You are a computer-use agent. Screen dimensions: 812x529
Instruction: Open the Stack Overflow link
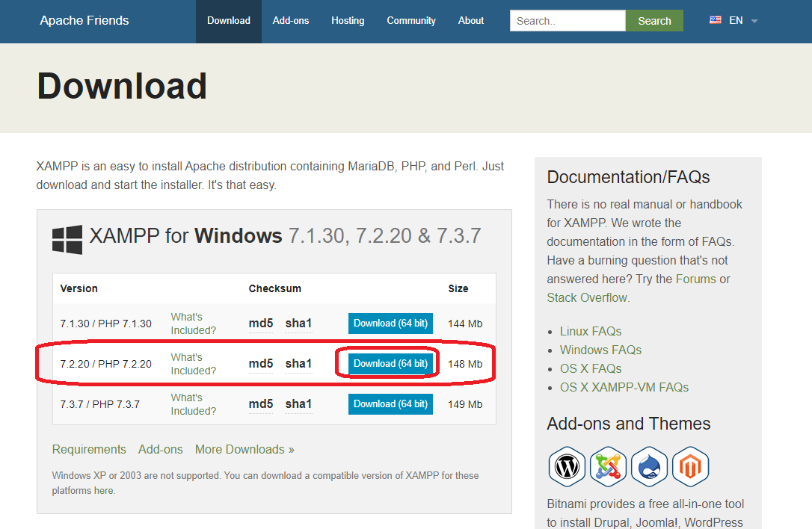pyautogui.click(x=587, y=297)
